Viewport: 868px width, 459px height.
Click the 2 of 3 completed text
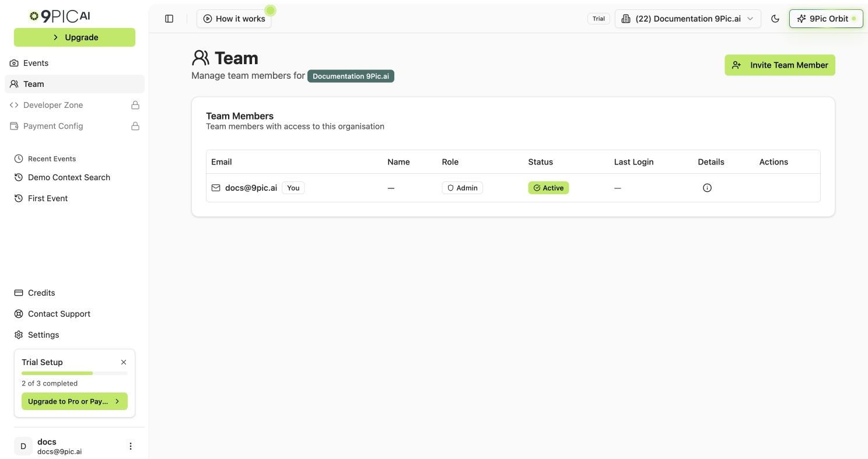[x=50, y=383]
